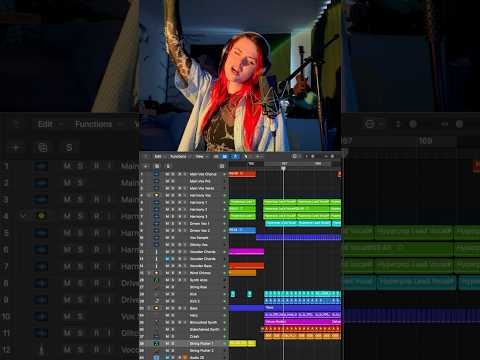Click the Bass stack yellow track icon
The width and height of the screenshot is (480, 360).
click(156, 308)
